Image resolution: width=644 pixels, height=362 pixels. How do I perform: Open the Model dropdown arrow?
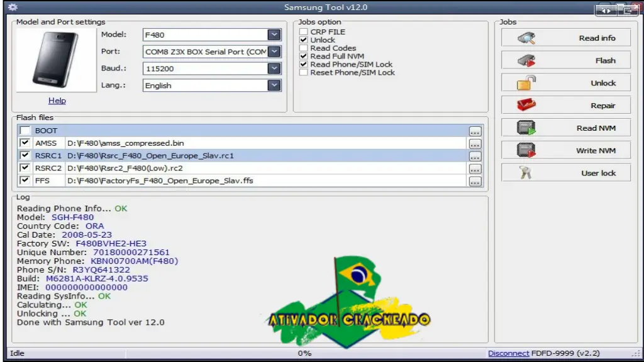click(274, 35)
